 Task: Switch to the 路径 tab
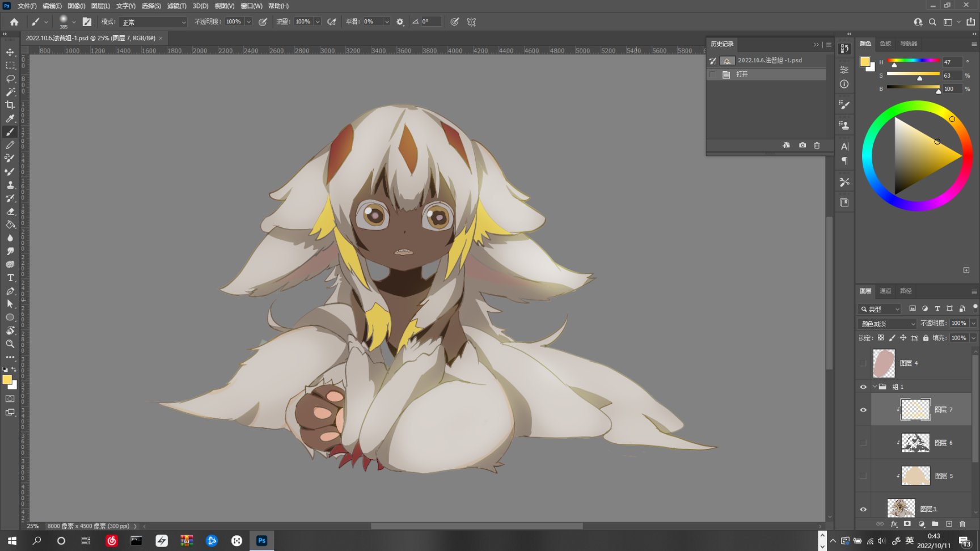click(x=906, y=291)
